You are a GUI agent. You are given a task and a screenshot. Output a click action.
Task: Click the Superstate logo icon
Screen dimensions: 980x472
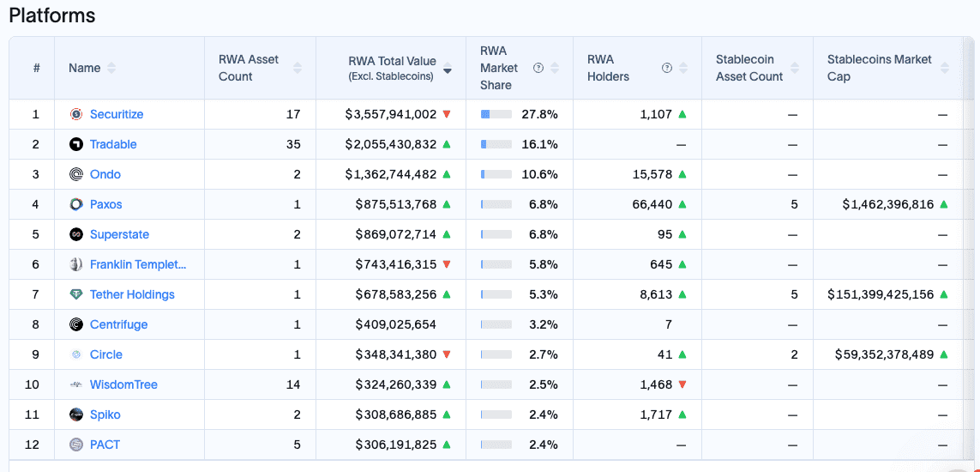75,234
